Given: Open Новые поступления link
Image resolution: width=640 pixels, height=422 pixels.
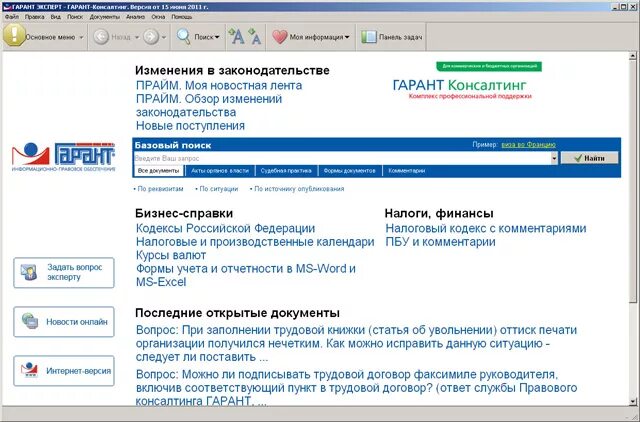Looking at the screenshot, I should 190,126.
